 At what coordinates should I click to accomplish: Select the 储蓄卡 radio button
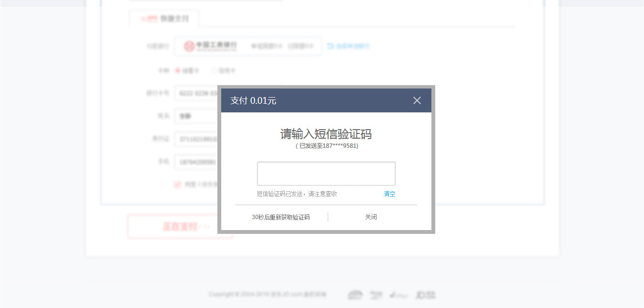tap(178, 70)
